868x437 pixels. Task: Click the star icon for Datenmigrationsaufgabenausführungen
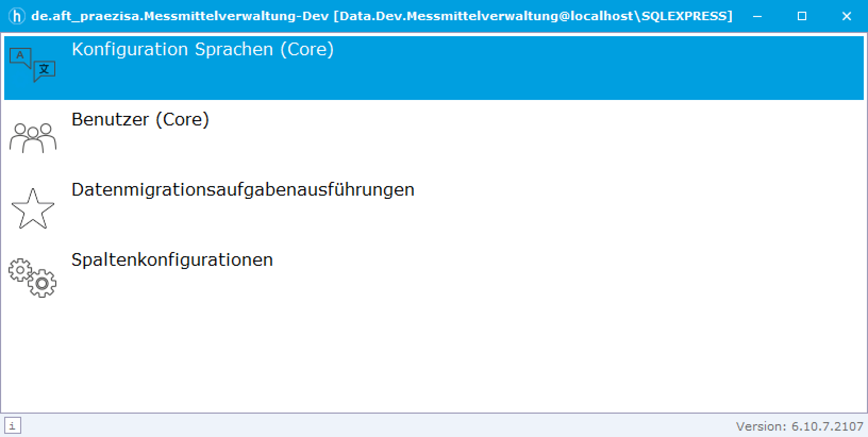(x=32, y=208)
